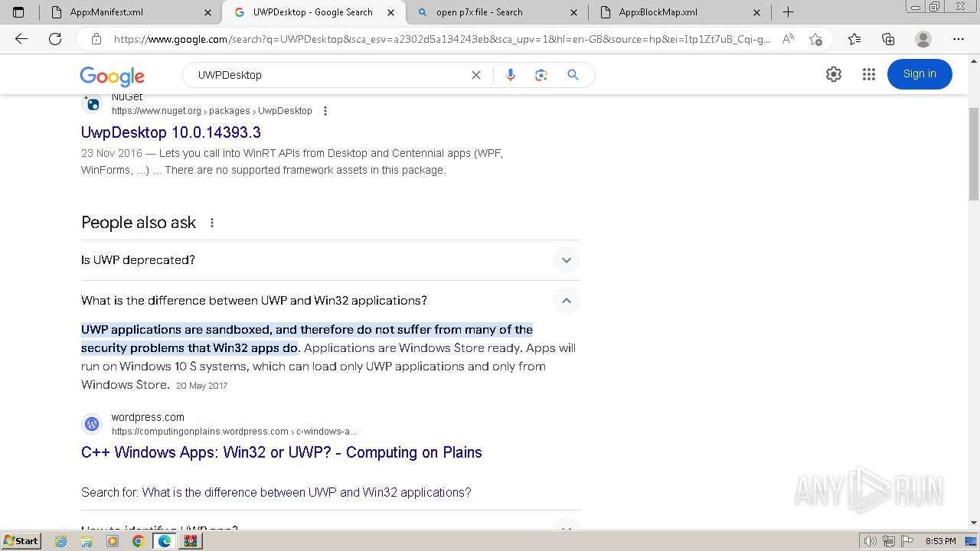Open the UwpDesktop 10.0.14393.3 result link
The image size is (980, 551).
coord(171,132)
